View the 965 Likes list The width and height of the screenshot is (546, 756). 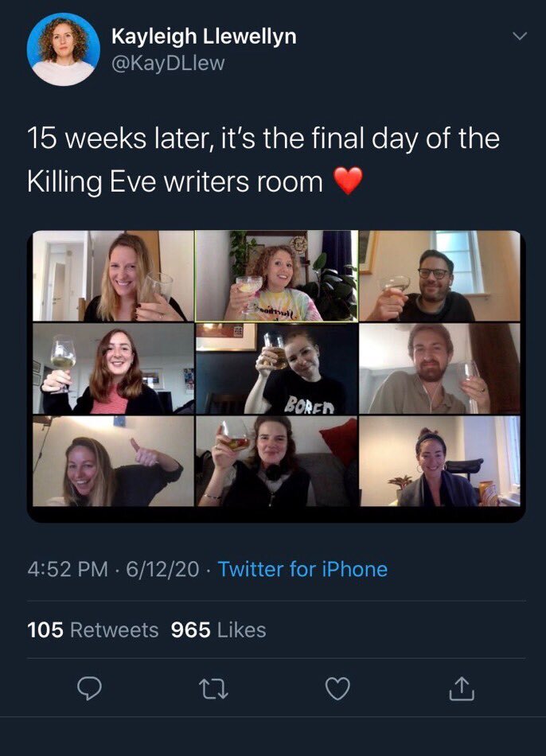(x=219, y=630)
